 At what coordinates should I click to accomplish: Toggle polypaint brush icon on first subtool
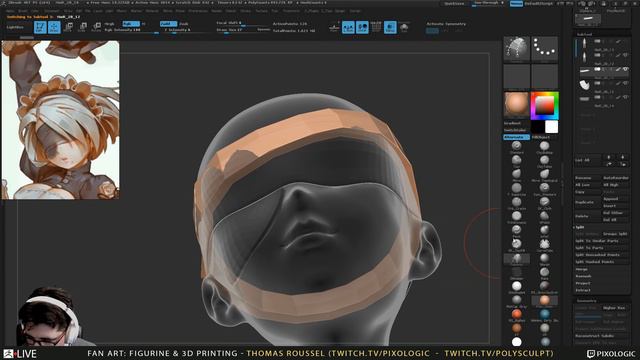(618, 42)
